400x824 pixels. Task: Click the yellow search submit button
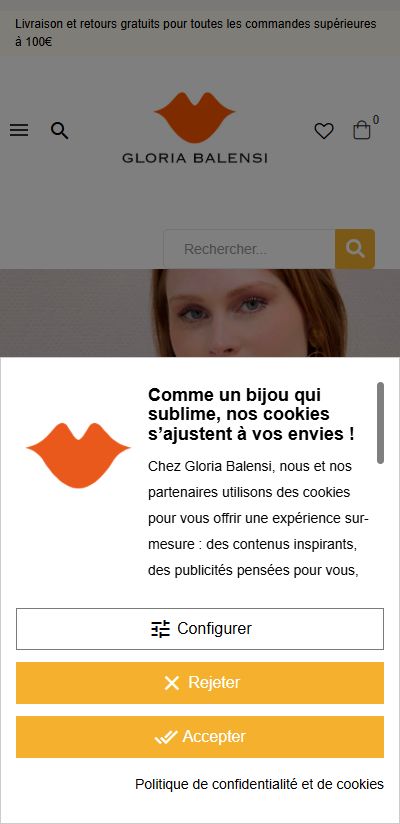[355, 249]
